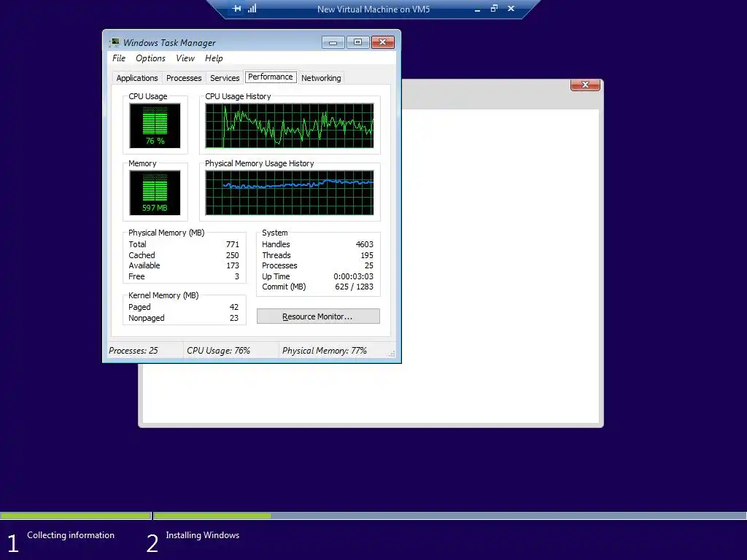This screenshot has width=747, height=560.
Task: Open the File menu
Action: pyautogui.click(x=119, y=58)
